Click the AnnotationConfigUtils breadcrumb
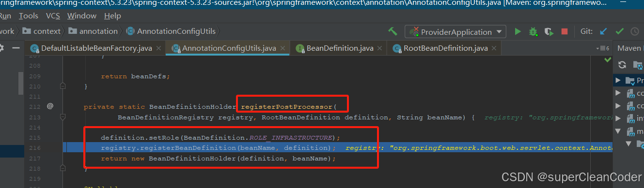This screenshot has height=188, width=644. 171,31
